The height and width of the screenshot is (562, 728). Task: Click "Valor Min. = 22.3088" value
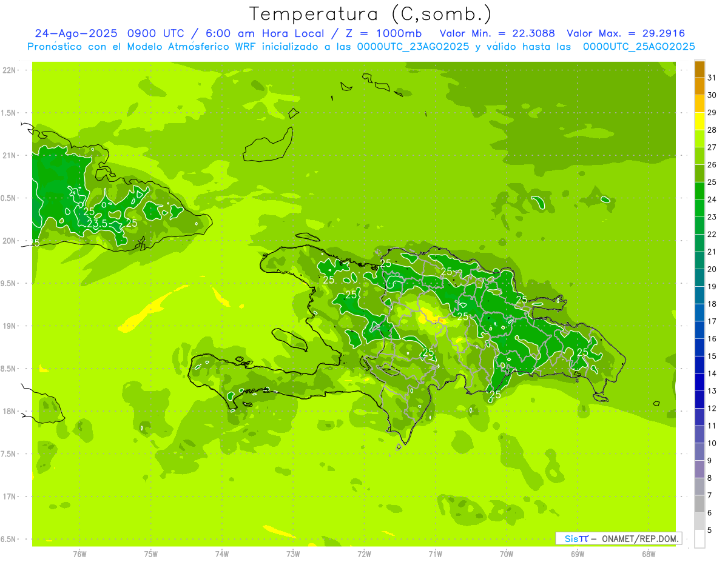click(x=497, y=34)
